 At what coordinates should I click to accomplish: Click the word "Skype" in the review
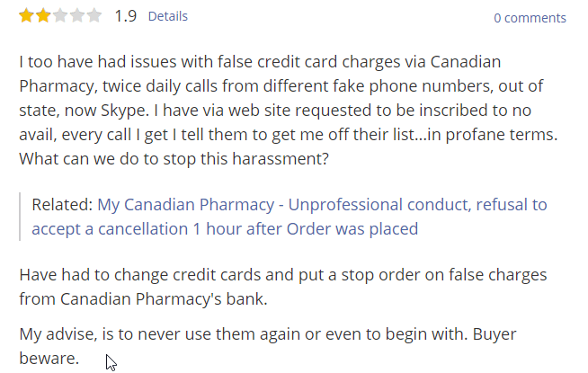[x=122, y=111]
